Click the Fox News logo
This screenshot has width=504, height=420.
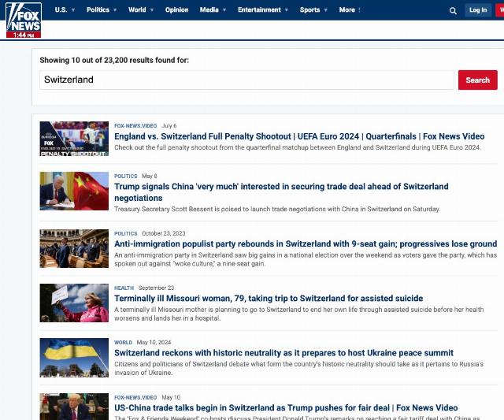coord(24,20)
